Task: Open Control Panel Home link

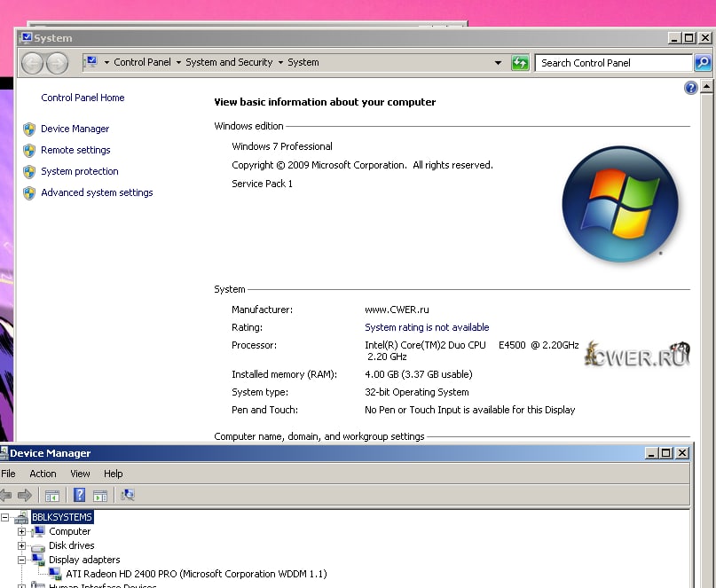Action: [83, 98]
